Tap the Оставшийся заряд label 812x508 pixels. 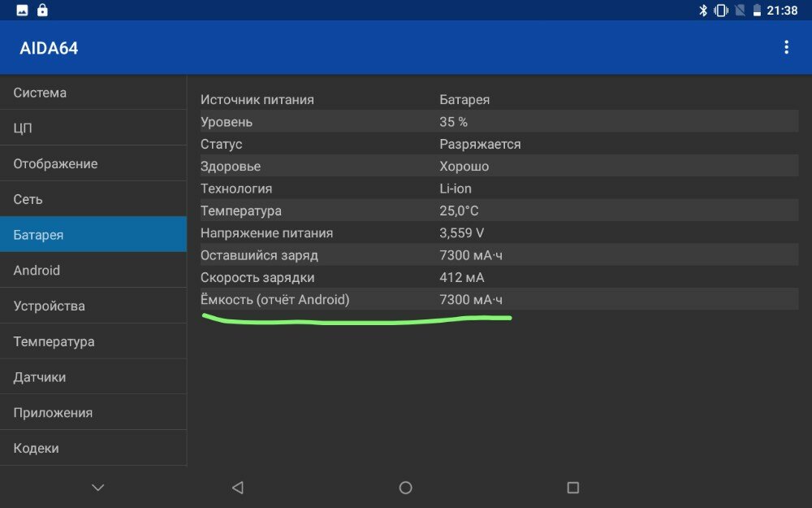(x=259, y=255)
